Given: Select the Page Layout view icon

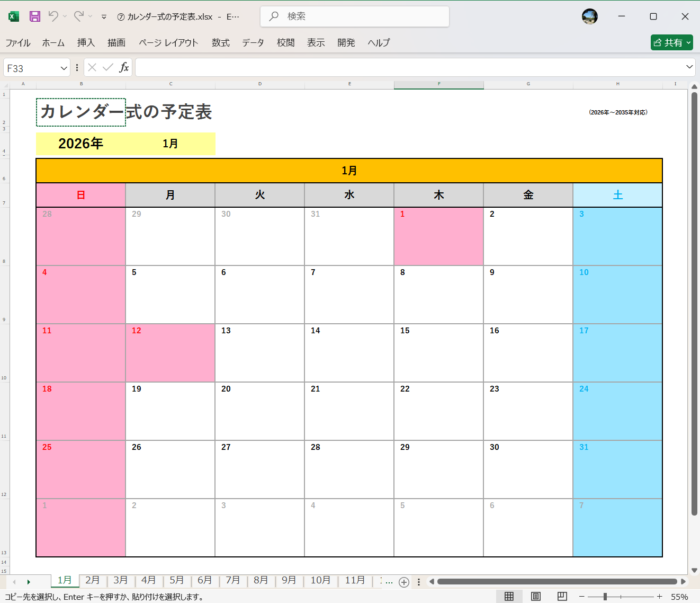Looking at the screenshot, I should pos(535,597).
